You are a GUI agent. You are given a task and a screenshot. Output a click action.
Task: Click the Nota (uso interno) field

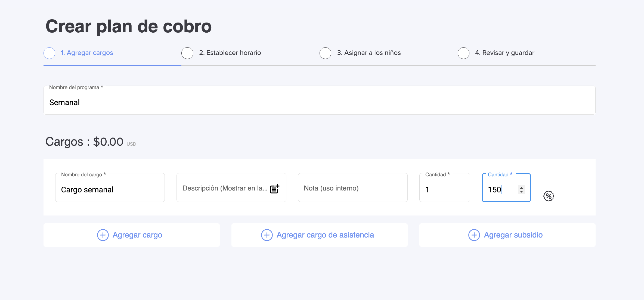[x=352, y=188]
